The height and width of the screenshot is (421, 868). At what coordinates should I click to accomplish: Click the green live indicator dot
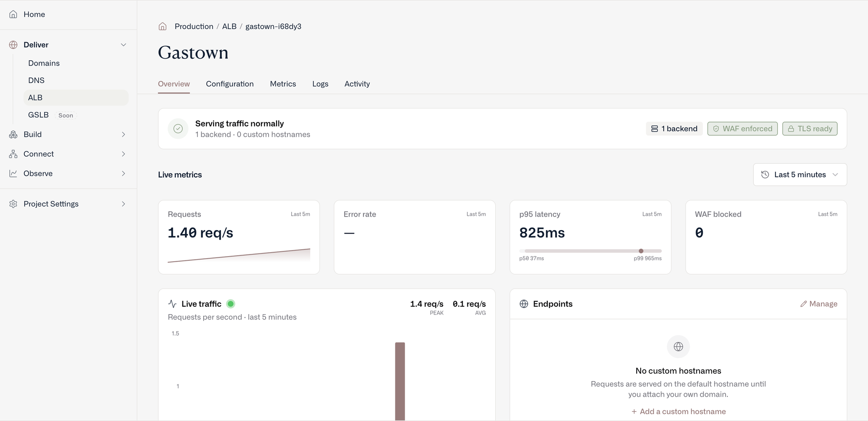[231, 304]
